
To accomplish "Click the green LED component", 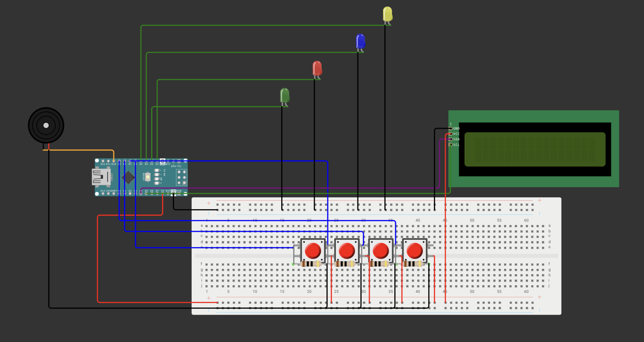I will point(284,95).
